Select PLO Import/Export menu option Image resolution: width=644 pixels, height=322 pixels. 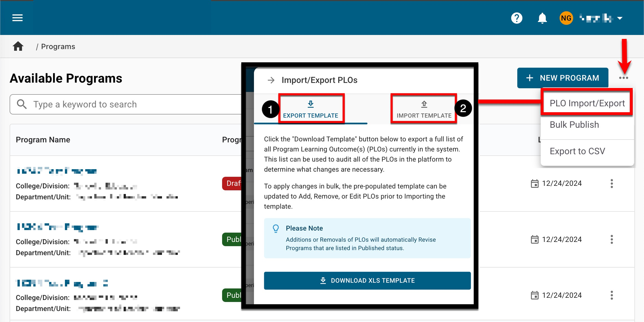587,103
